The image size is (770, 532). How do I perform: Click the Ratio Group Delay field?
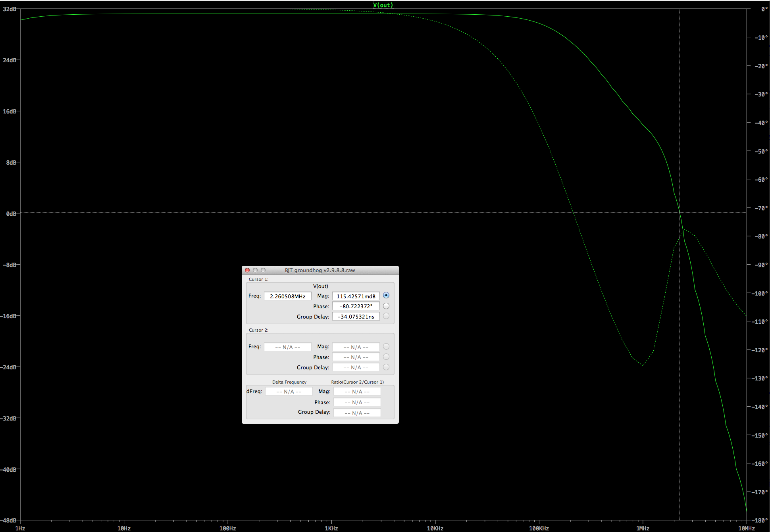357,413
